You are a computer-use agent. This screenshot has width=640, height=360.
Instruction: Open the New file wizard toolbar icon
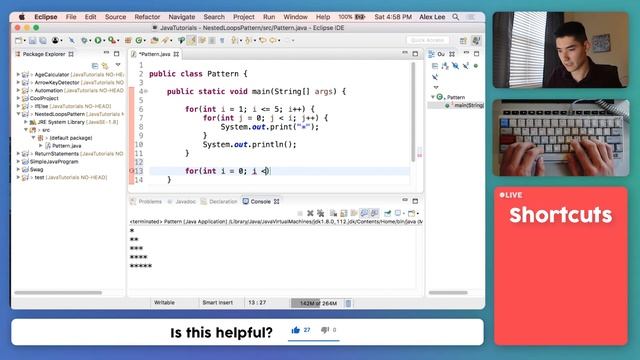click(19, 40)
